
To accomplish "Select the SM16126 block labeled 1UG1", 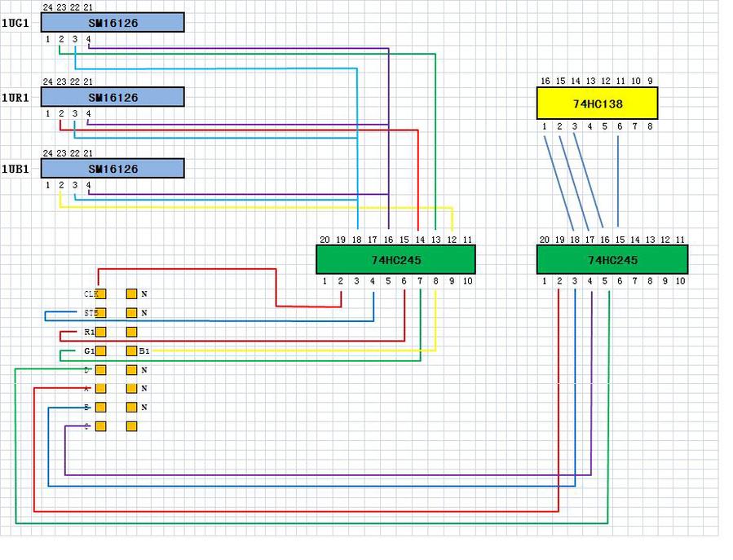I will pos(113,23).
